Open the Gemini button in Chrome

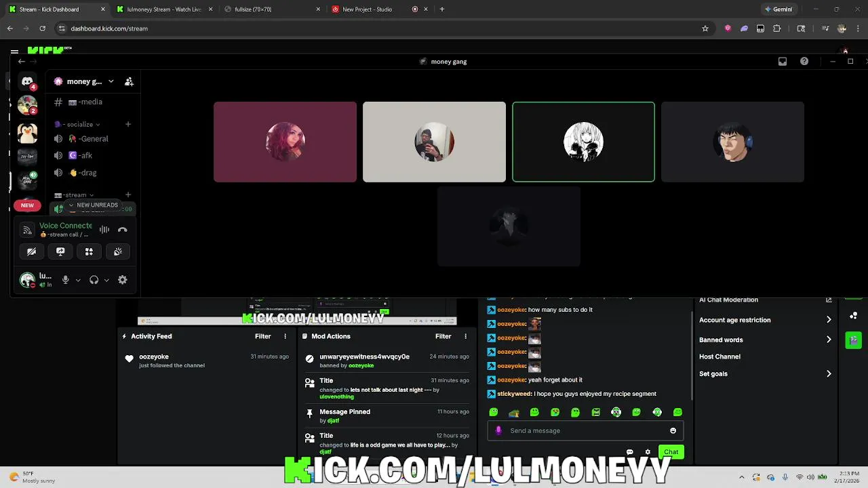(778, 9)
